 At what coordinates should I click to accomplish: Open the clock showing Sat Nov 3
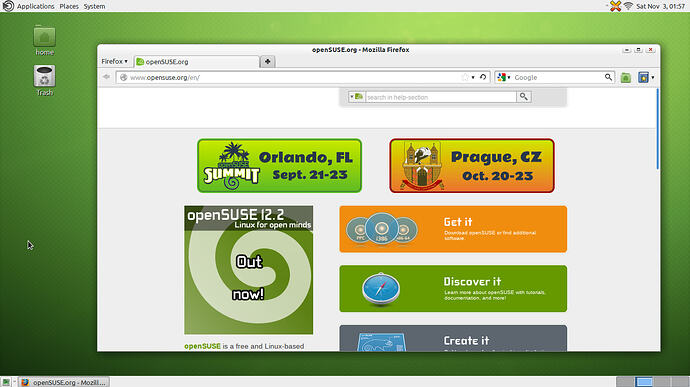661,6
